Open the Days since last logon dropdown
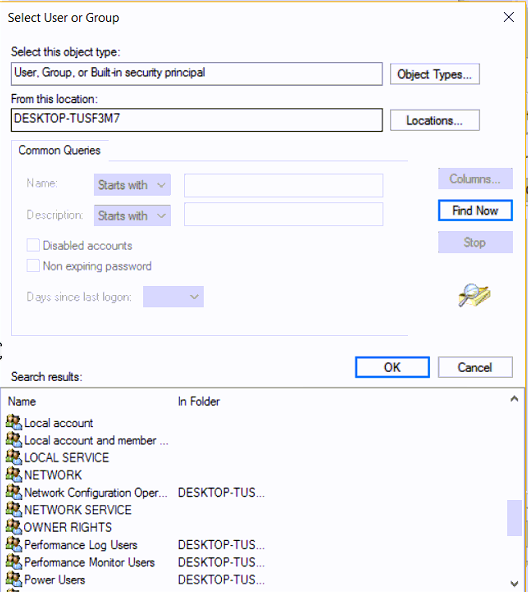This screenshot has width=528, height=592. [x=173, y=296]
